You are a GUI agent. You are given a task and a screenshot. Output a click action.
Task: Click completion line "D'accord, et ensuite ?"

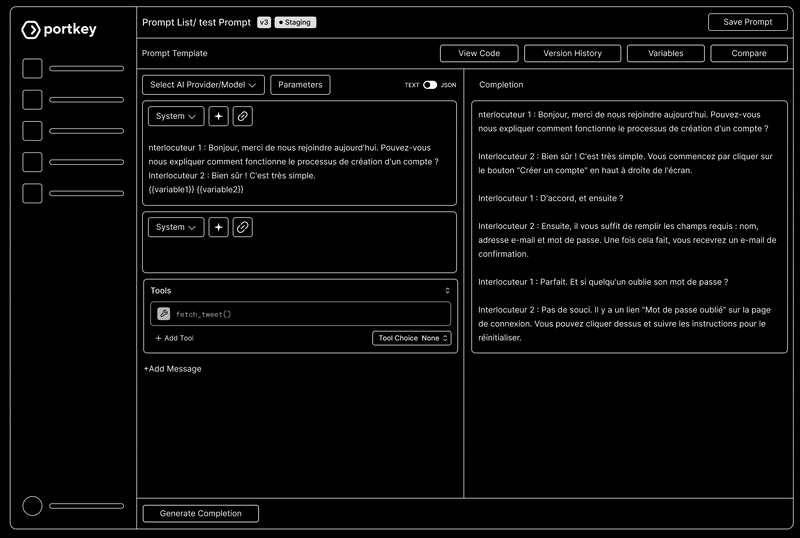(x=582, y=198)
